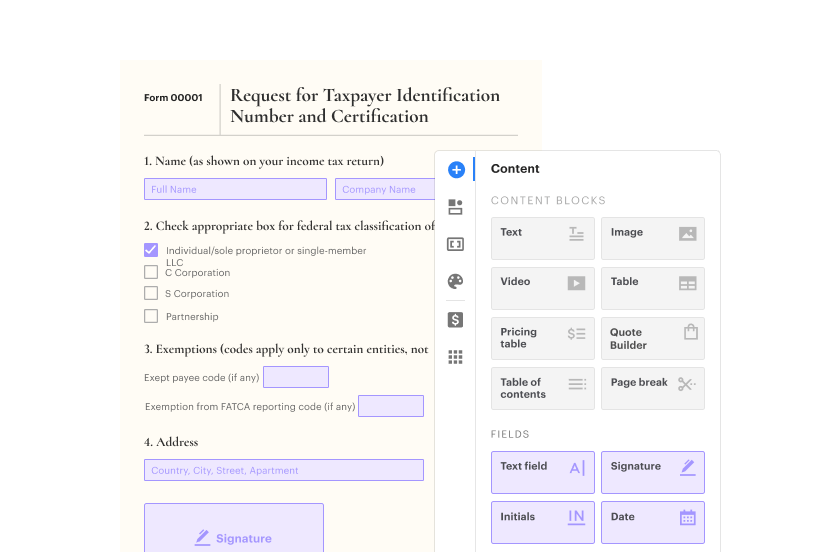Open the Content add (plus) panel icon
Screen dimensions: 840x552
(x=456, y=170)
